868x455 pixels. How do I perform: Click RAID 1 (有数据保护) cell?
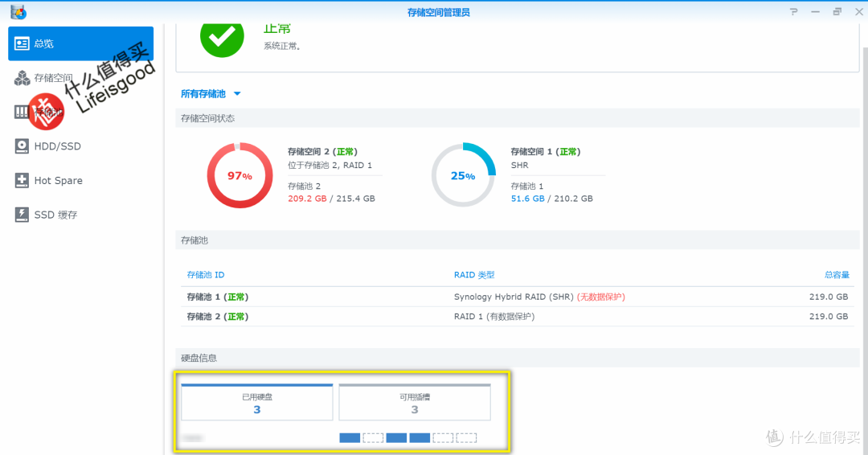pyautogui.click(x=493, y=317)
